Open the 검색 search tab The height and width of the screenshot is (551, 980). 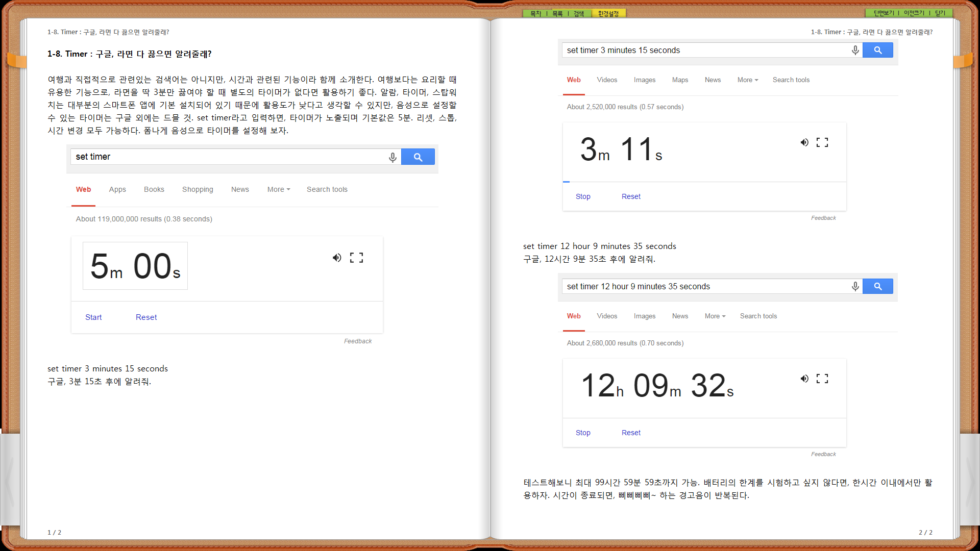(578, 14)
